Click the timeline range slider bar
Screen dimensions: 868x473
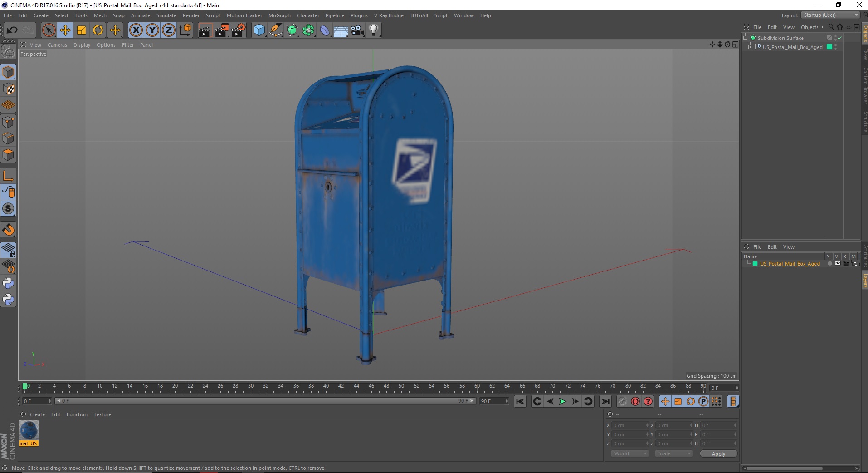pos(265,401)
